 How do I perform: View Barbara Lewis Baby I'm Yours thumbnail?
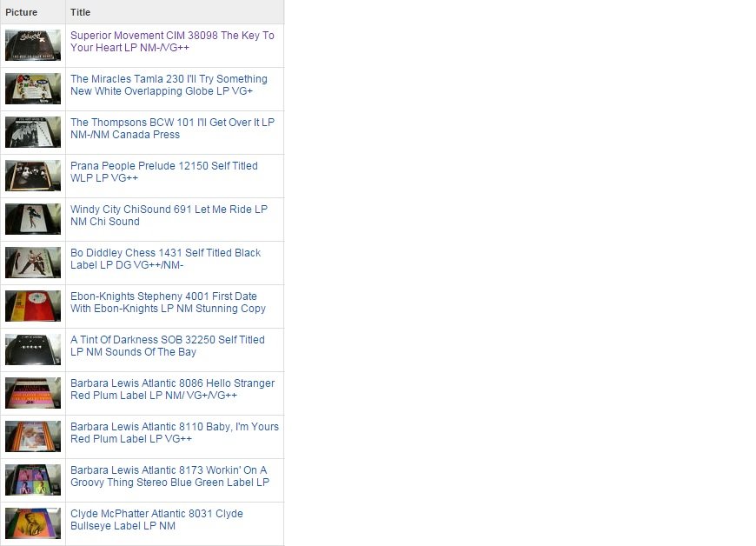click(x=33, y=436)
